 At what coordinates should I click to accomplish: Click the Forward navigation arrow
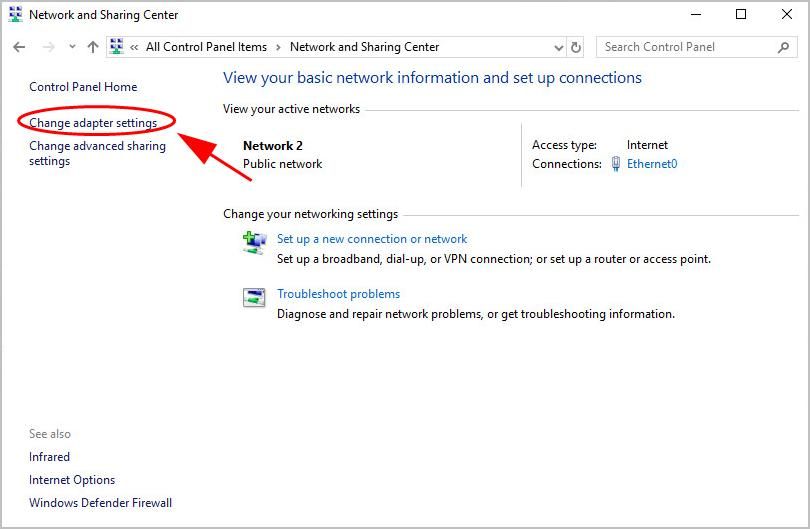click(48, 47)
